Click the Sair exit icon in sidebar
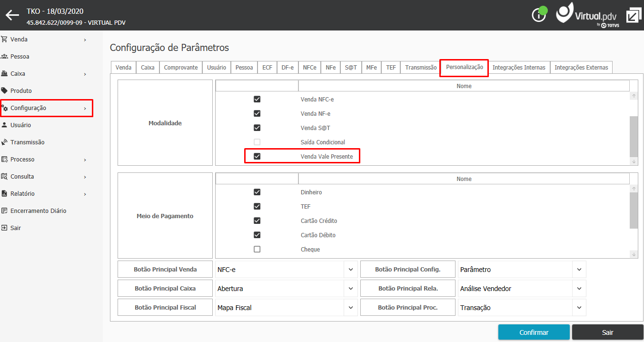 click(4, 228)
